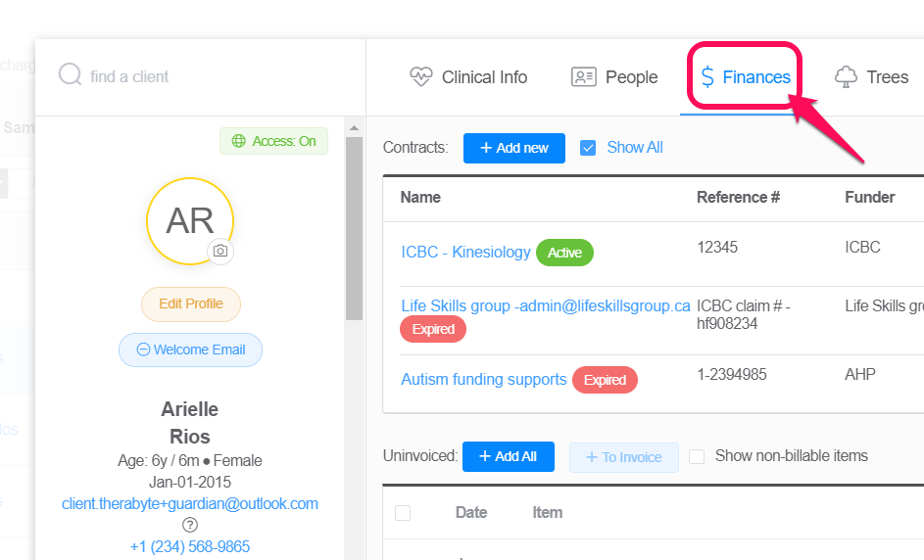This screenshot has width=924, height=560.
Task: Click the birthdate Jan-01-2015
Action: point(190,482)
